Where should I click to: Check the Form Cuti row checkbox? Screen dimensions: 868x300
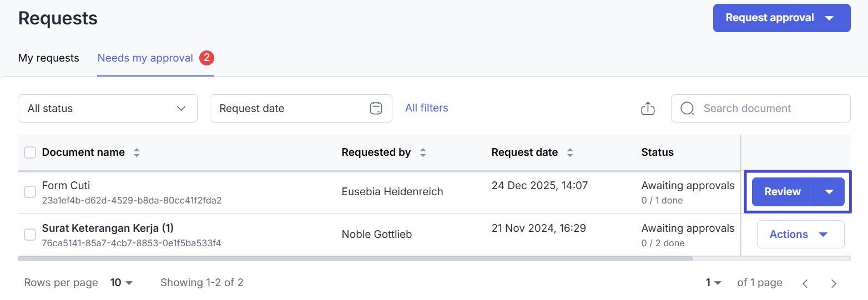30,192
